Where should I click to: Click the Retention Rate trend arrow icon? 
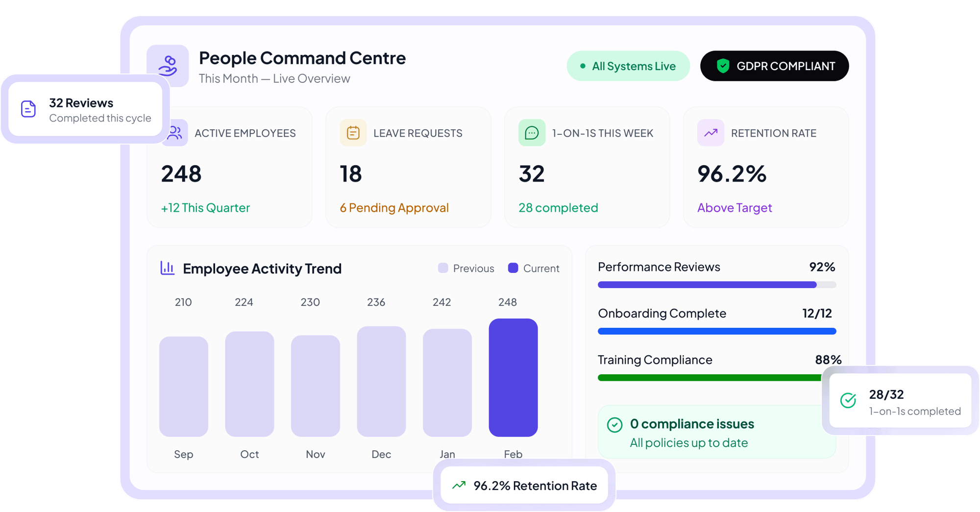pyautogui.click(x=710, y=133)
